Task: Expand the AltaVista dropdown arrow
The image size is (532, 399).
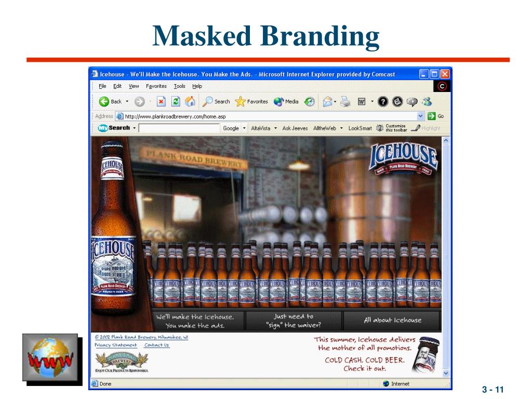Action: pos(275,128)
